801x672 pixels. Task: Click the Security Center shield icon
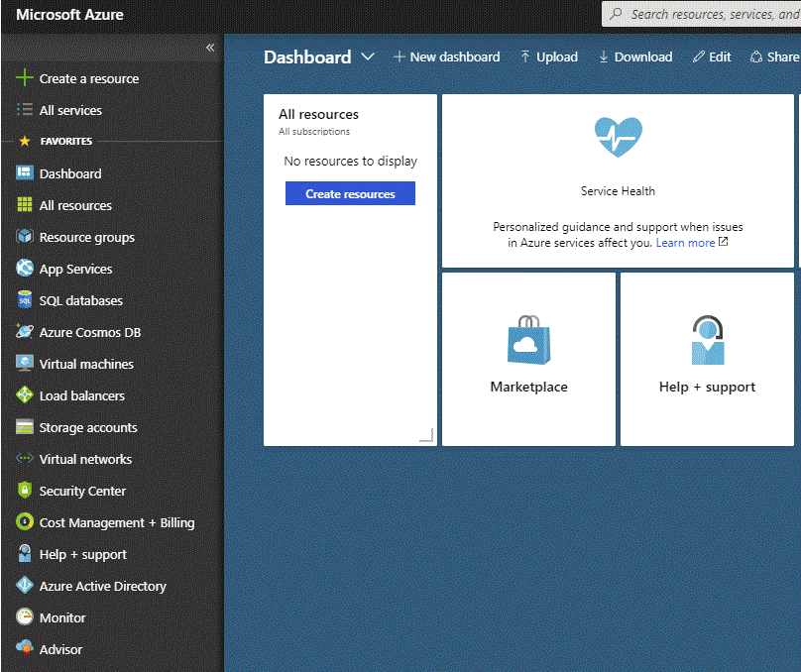(25, 490)
